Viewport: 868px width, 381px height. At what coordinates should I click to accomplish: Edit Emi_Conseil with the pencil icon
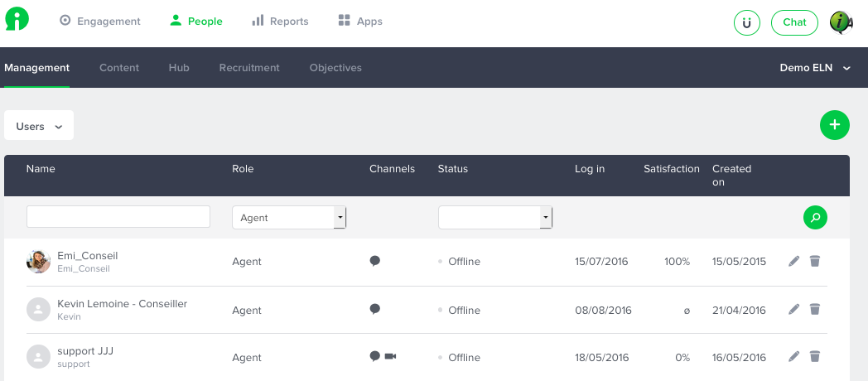pos(793,261)
